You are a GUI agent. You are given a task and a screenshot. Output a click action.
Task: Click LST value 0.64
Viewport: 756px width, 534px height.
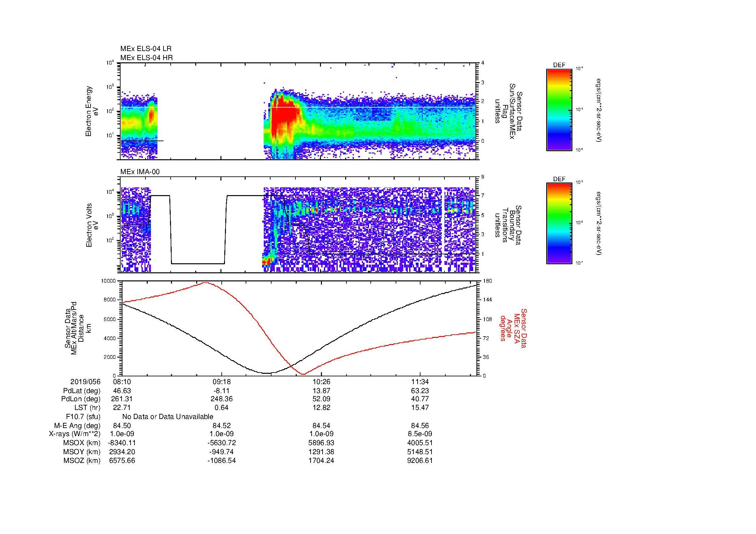click(222, 408)
